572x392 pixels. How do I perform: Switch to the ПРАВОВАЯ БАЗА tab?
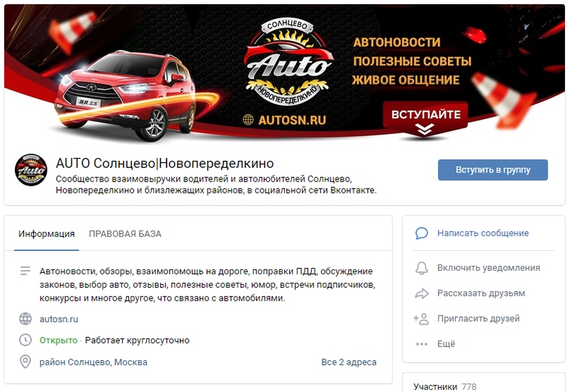coord(125,234)
